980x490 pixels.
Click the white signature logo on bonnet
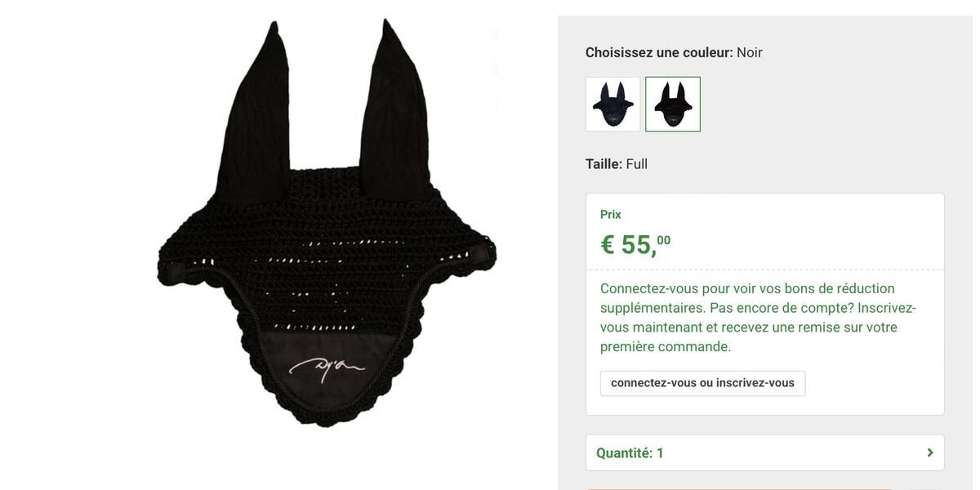(327, 368)
